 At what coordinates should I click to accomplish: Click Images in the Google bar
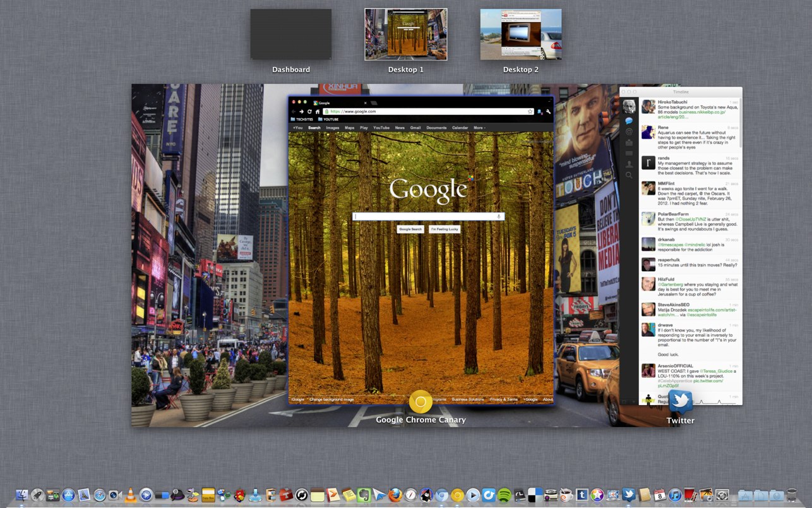point(332,128)
